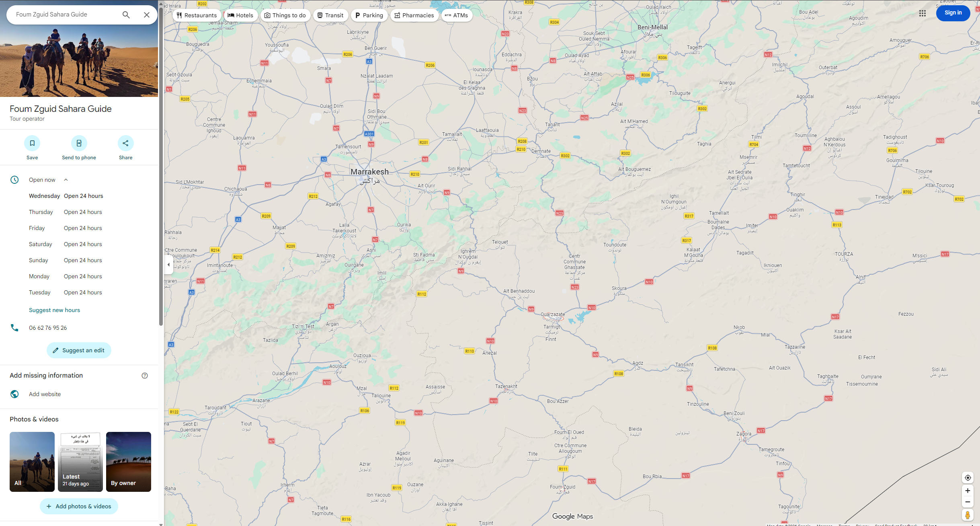Viewport: 980px width, 526px height.
Task: Clear the search with the X icon
Action: (147, 15)
